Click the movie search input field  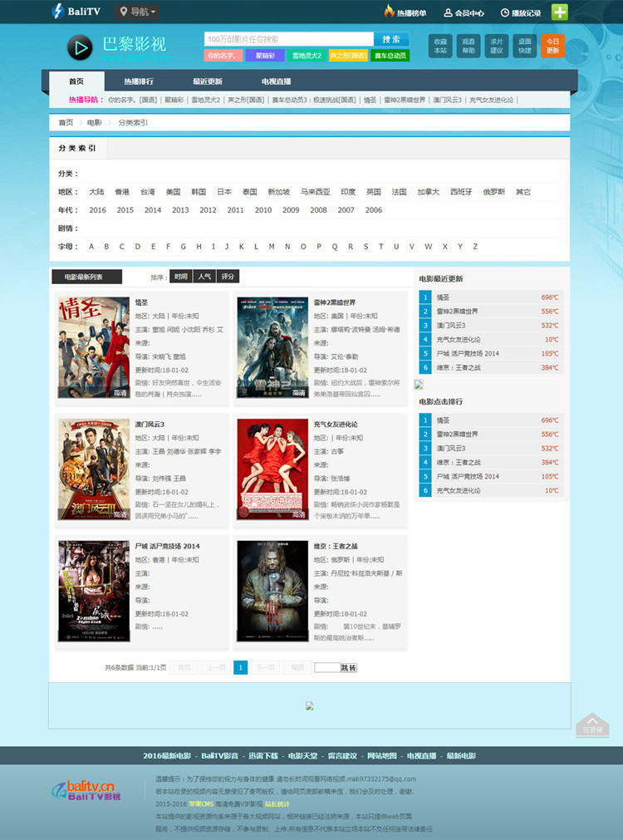(x=288, y=39)
